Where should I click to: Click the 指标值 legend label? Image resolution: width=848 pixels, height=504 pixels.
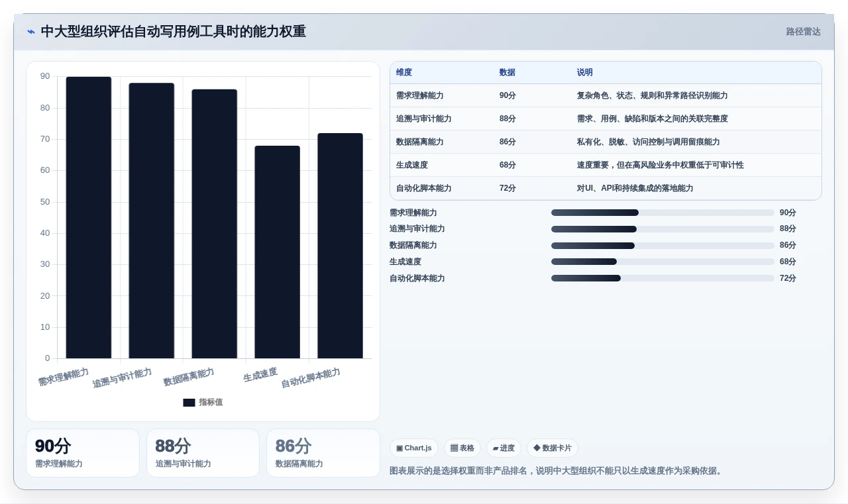(x=211, y=402)
